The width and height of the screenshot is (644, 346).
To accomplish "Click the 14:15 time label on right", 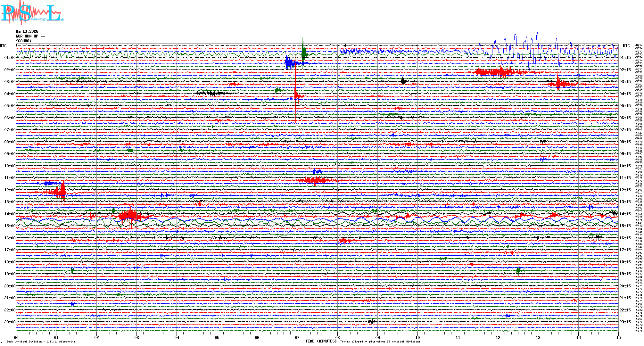I will (x=625, y=214).
